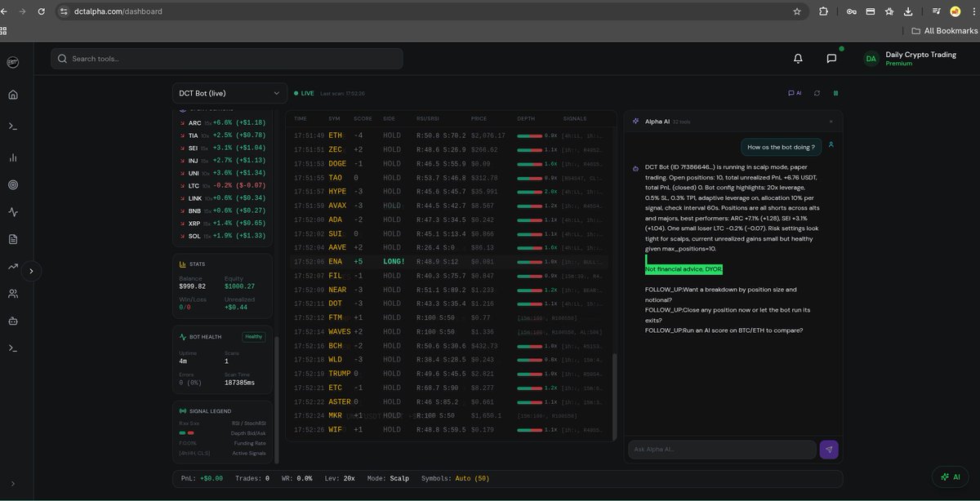Click the Healthy badge in Bot Health
980x501 pixels.
(254, 336)
